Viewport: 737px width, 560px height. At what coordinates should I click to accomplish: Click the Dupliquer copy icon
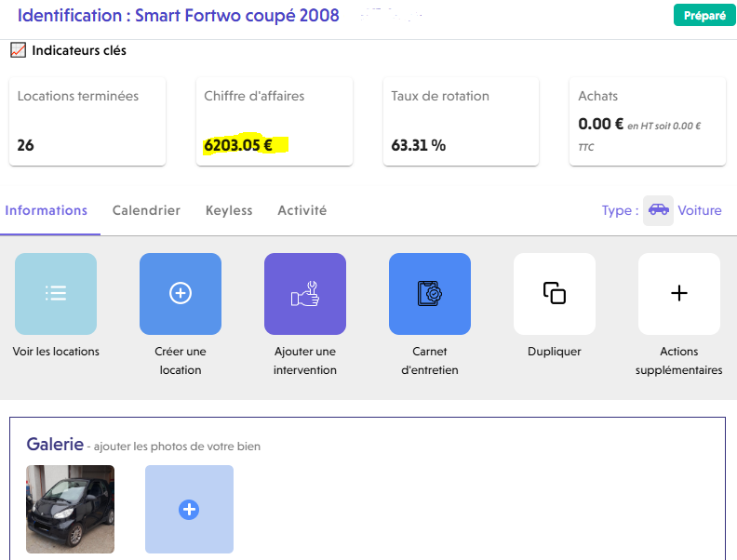point(555,293)
